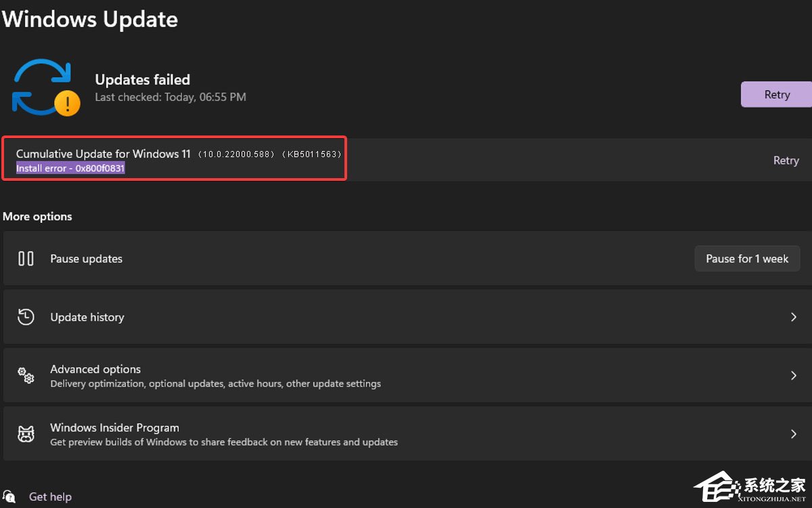Open the Advanced options label
Image resolution: width=812 pixels, height=508 pixels.
click(95, 369)
